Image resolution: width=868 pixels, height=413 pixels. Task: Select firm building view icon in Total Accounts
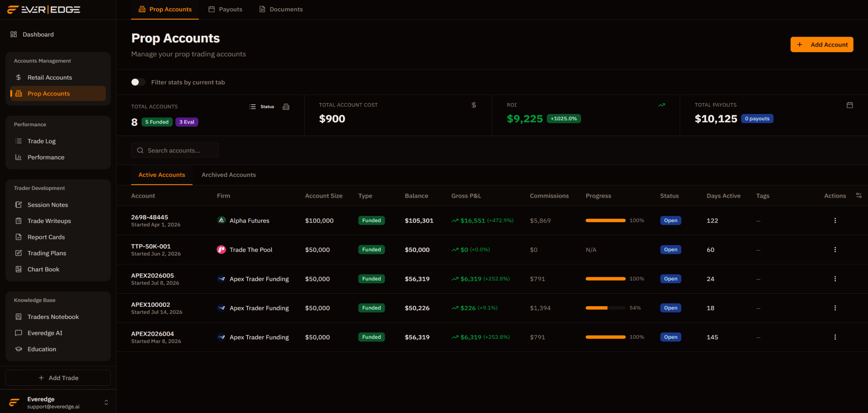pos(286,107)
